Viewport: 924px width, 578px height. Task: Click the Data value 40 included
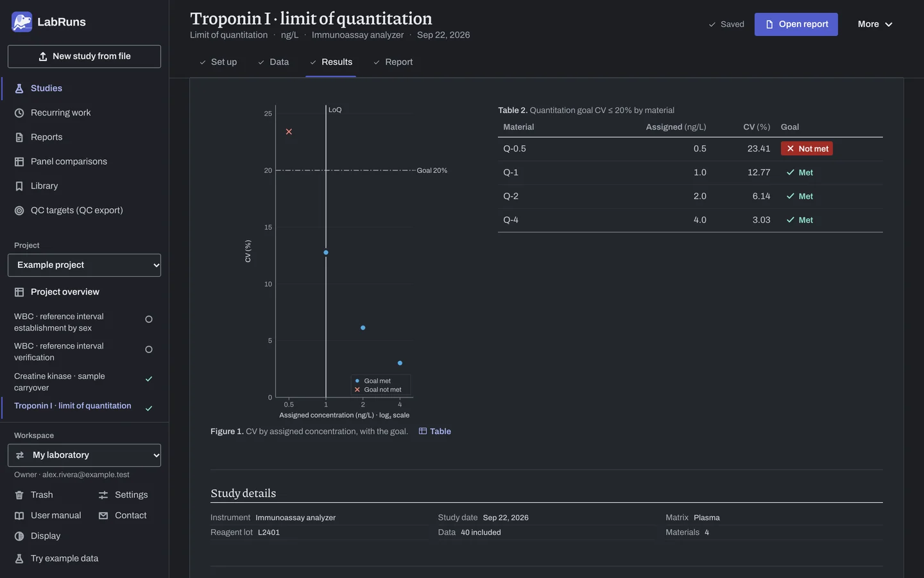481,532
